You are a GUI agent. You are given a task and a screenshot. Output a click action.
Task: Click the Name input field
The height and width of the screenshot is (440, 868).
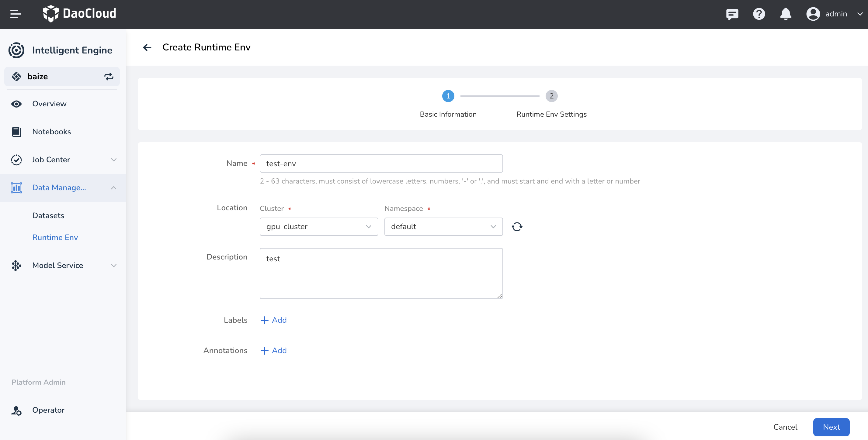381,163
